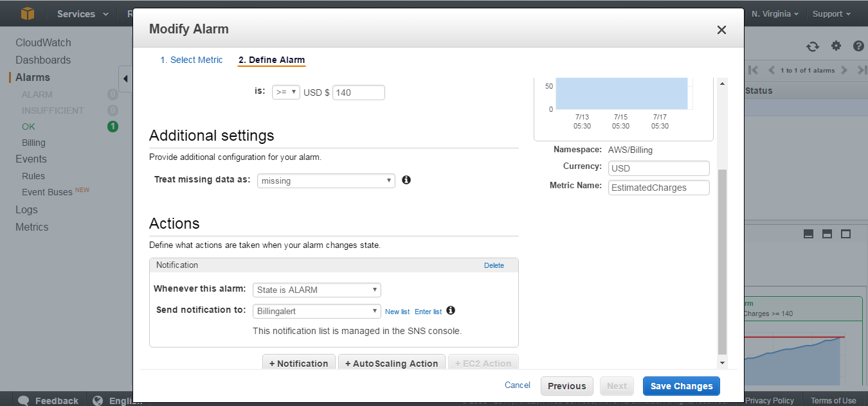Open the settings gear icon
This screenshot has width=868, height=406.
(836, 46)
